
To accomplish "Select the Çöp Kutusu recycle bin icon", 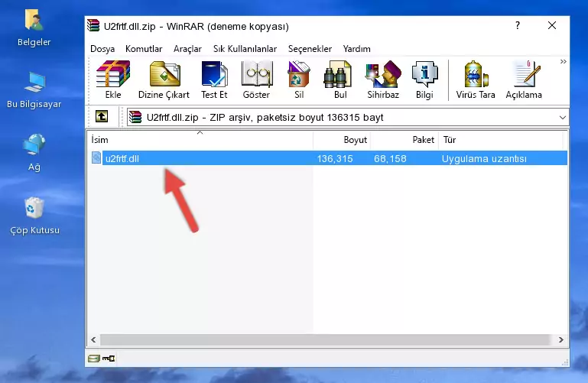I will coord(34,216).
